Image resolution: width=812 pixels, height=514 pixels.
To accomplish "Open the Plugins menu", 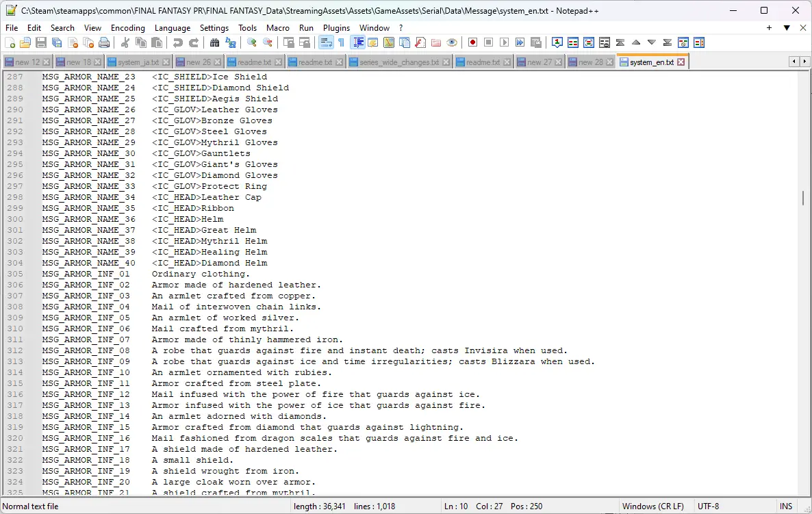I will point(337,28).
